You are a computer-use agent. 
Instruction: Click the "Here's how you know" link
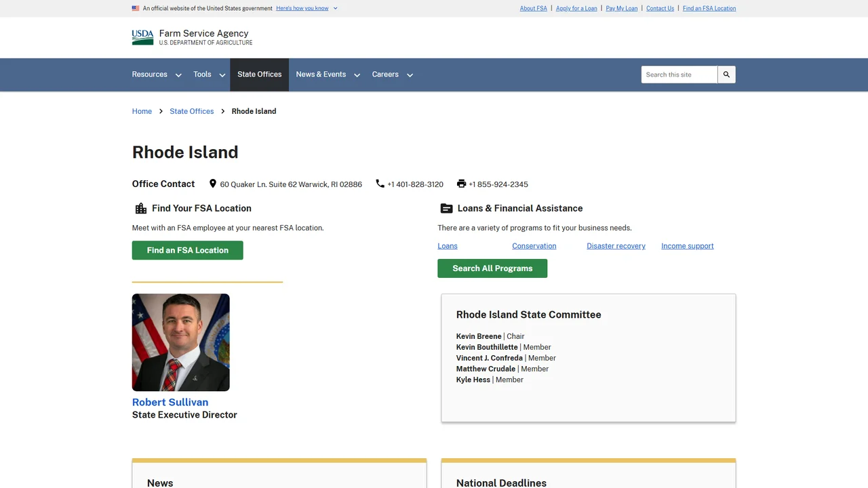302,8
